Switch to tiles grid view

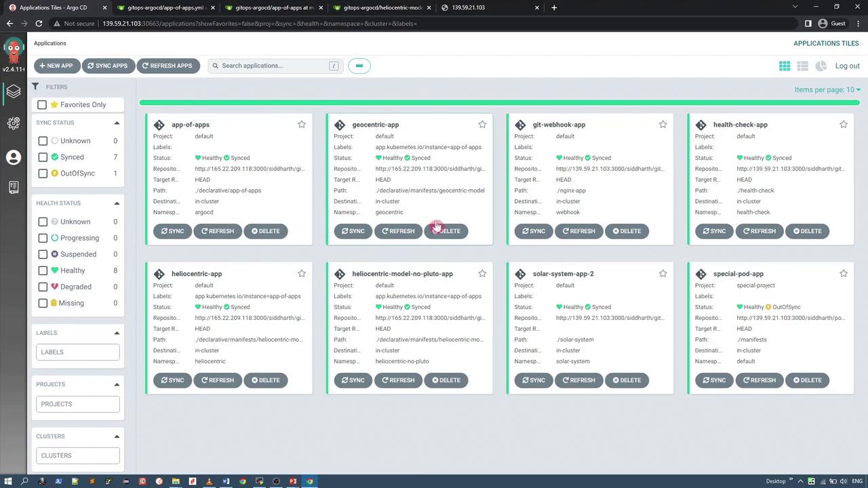tap(785, 66)
